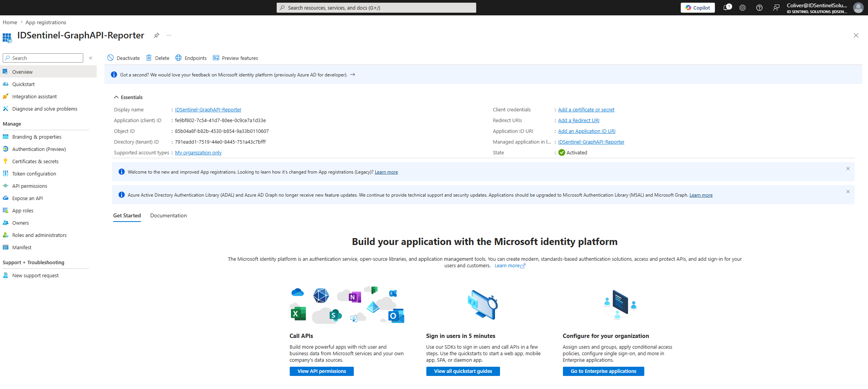This screenshot has height=389, width=868.
Task: Open portal settings gear icon
Action: click(743, 8)
